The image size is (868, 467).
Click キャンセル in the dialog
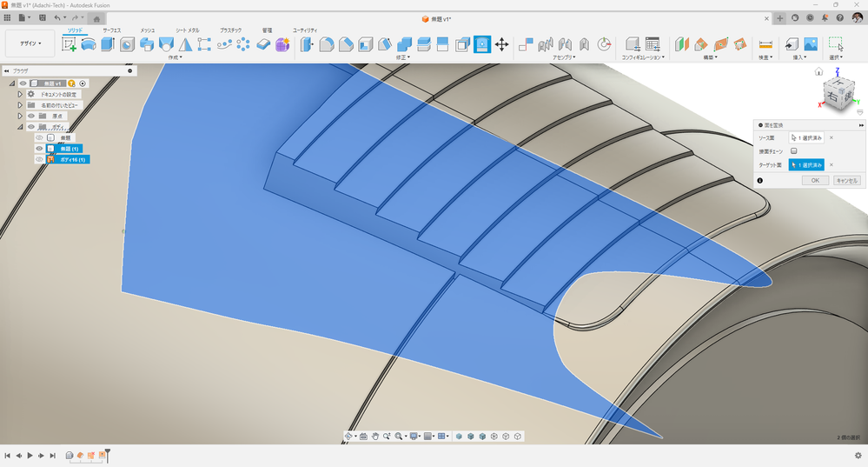pos(847,181)
